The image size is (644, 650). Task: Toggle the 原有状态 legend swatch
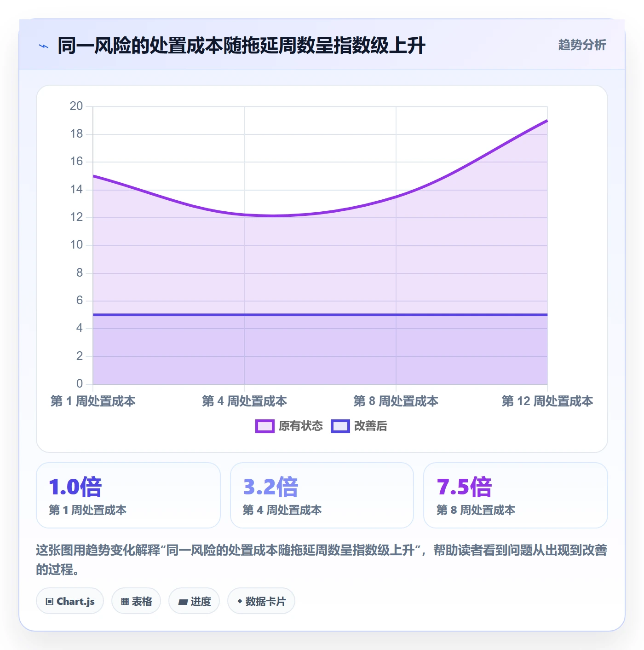[265, 426]
